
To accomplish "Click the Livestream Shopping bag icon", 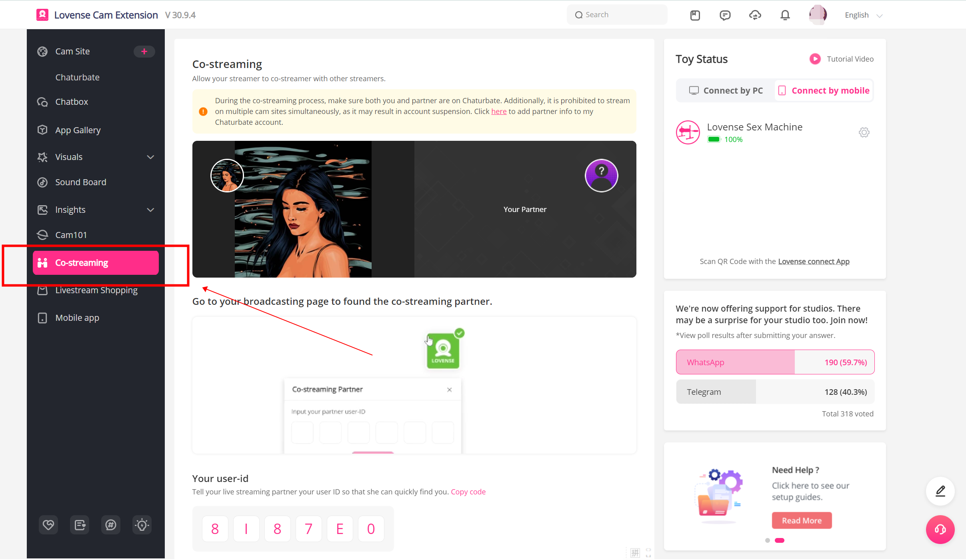I will (x=42, y=290).
